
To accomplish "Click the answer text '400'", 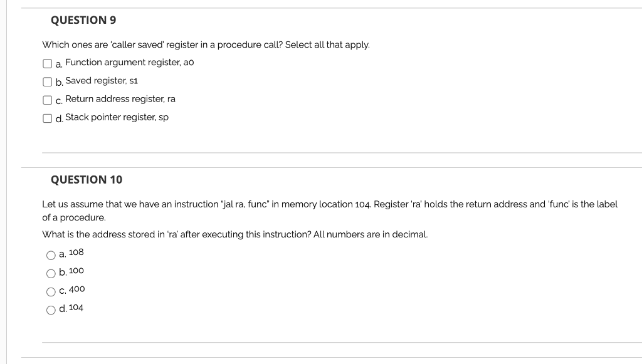I will click(x=76, y=289).
